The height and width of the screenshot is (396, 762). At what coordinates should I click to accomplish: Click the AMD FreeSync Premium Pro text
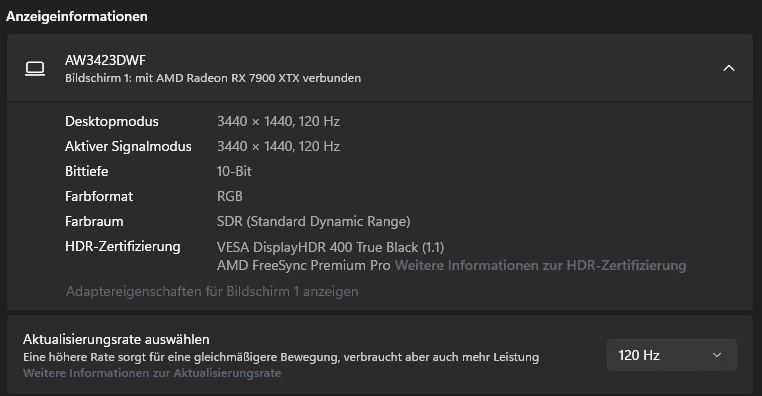coord(304,265)
